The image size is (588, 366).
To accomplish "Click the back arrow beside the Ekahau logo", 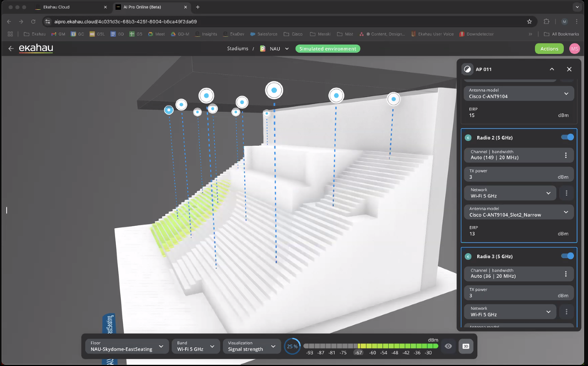I will (x=11, y=48).
